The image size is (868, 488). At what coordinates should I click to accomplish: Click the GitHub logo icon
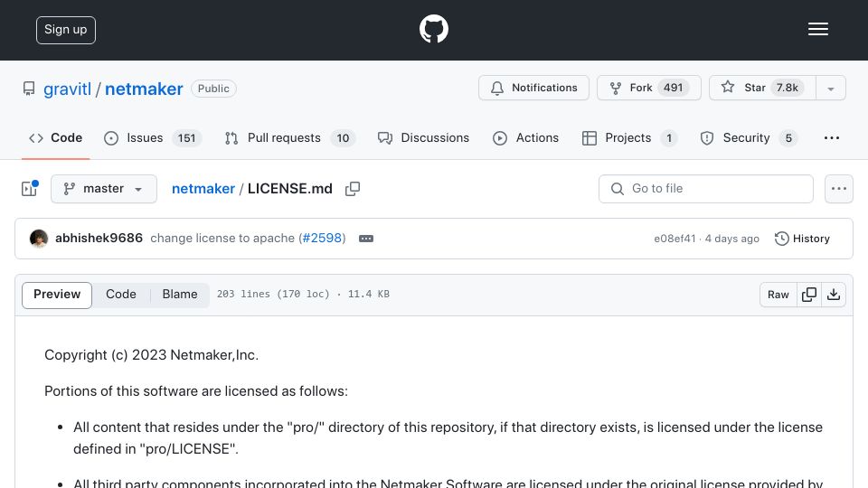coord(433,29)
